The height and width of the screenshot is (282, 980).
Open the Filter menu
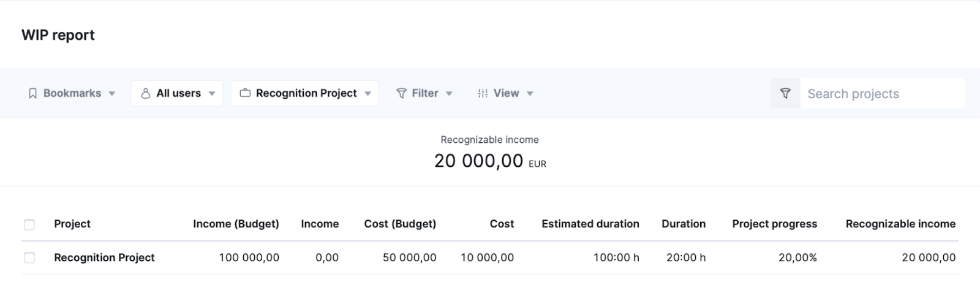click(424, 94)
